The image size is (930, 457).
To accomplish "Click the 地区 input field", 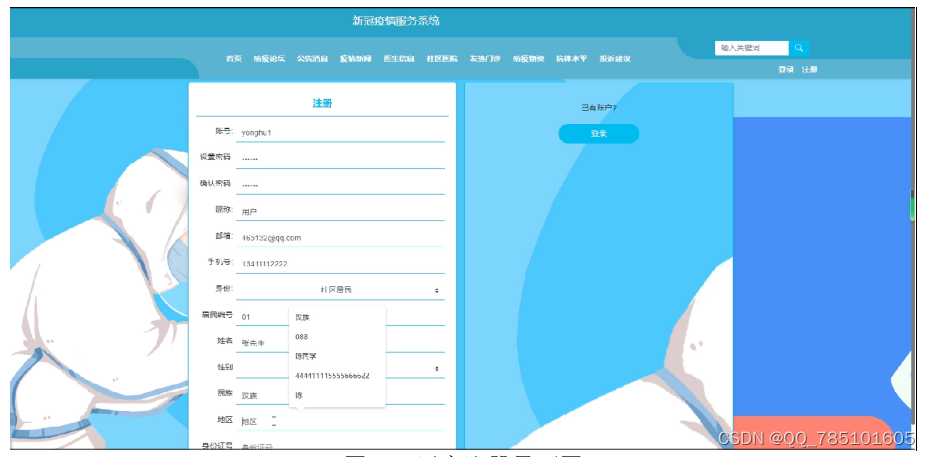I will pos(340,421).
